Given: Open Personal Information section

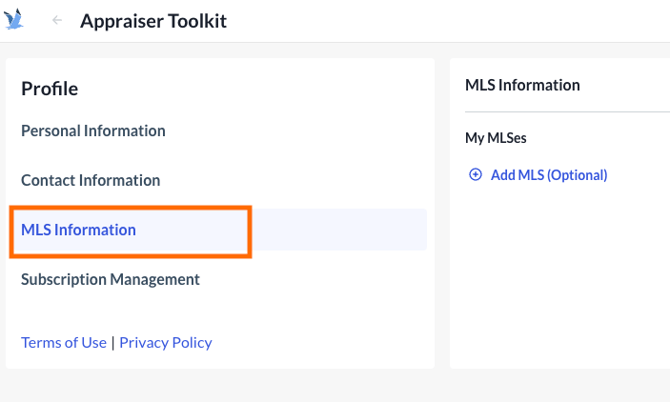Looking at the screenshot, I should pyautogui.click(x=93, y=131).
